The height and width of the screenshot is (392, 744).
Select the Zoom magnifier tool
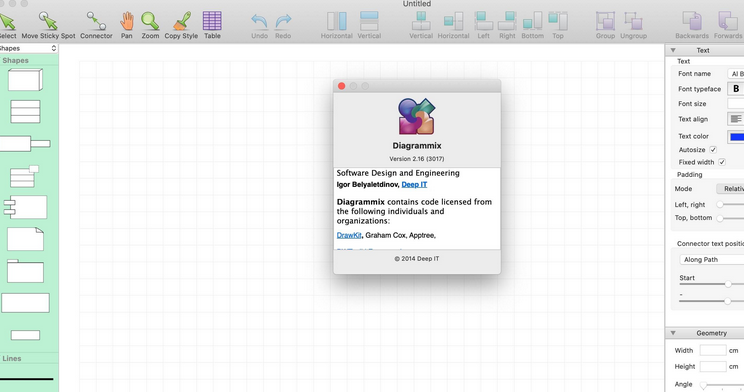pos(150,25)
